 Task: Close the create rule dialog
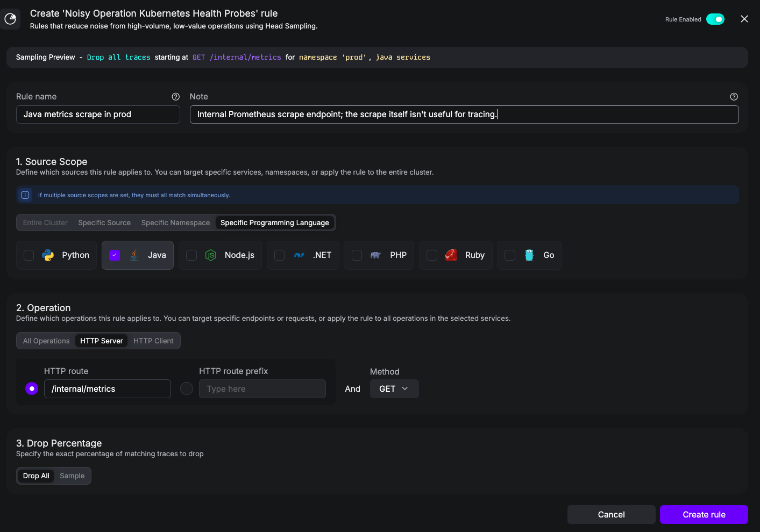click(x=744, y=19)
